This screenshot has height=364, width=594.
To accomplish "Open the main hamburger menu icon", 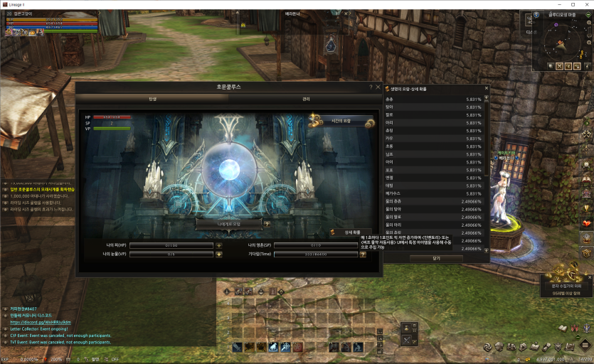I will [x=585, y=346].
